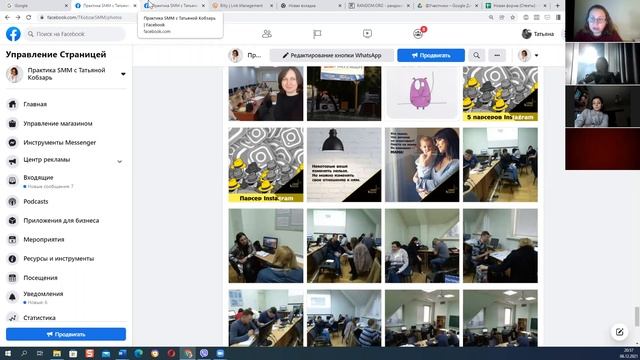Click the browser address bar
Viewport: 640px width, 360px height.
click(x=261, y=17)
